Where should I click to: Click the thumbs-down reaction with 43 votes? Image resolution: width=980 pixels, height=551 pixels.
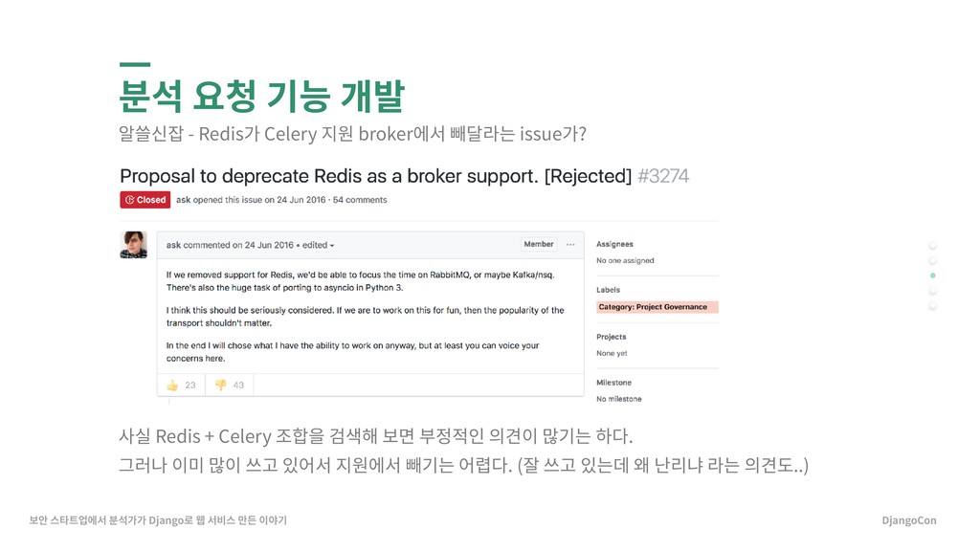pos(230,386)
